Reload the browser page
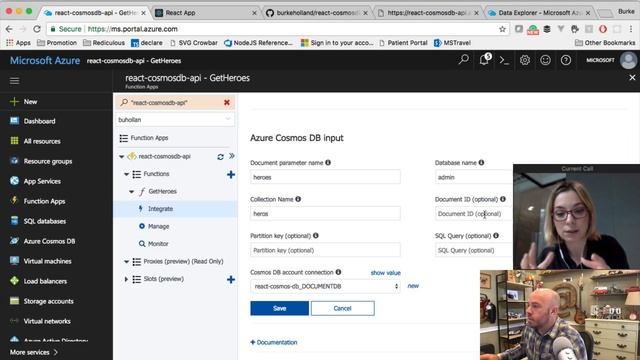Image resolution: width=640 pixels, height=360 pixels. [x=37, y=29]
